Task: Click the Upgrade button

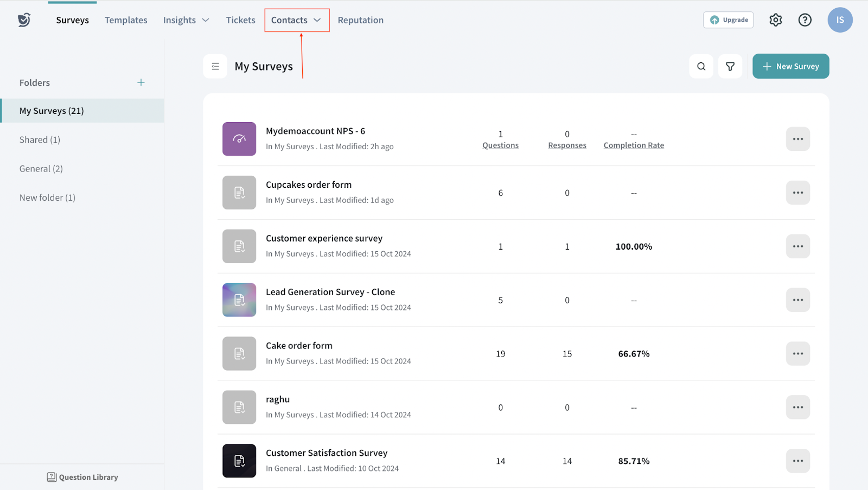Action: 728,20
